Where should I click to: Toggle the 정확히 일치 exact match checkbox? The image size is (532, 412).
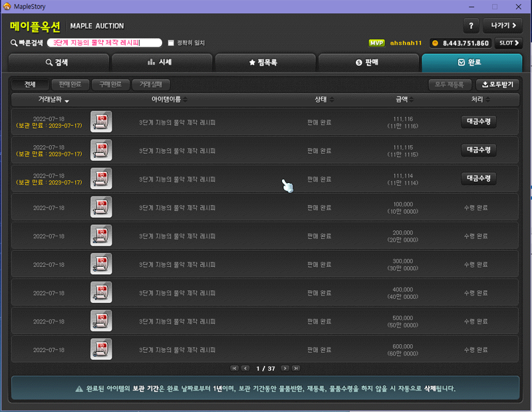coord(171,43)
